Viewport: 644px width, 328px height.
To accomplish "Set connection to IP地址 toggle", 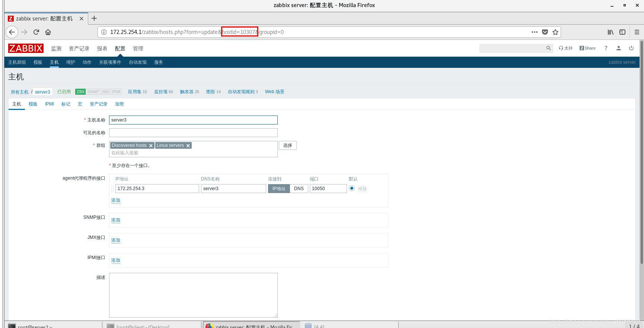I will click(279, 189).
